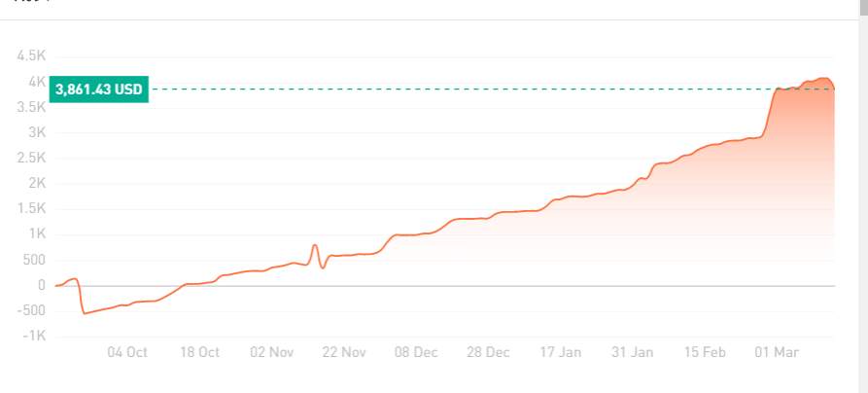Select the 18 Oct date label
868x393 pixels.
[200, 352]
